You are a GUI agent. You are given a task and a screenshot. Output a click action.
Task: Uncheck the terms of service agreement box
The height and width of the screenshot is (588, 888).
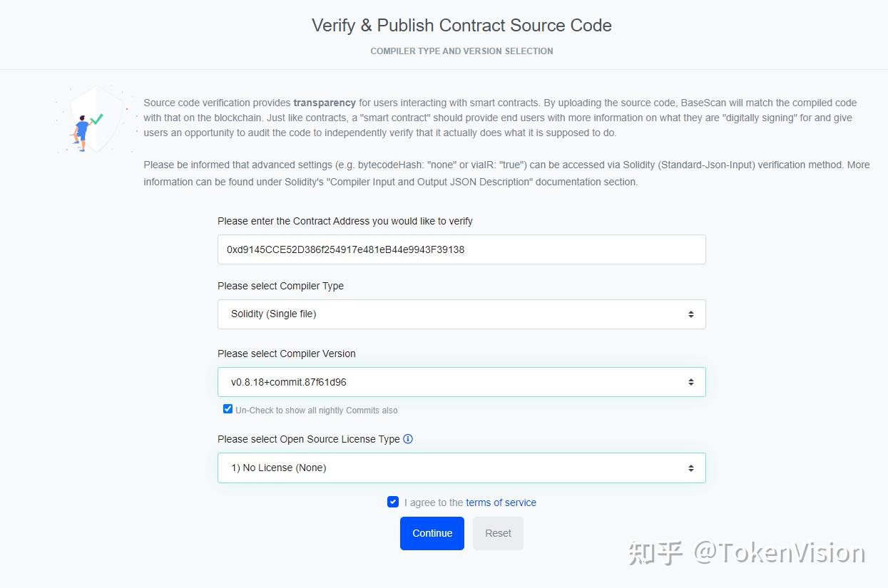[x=393, y=502]
